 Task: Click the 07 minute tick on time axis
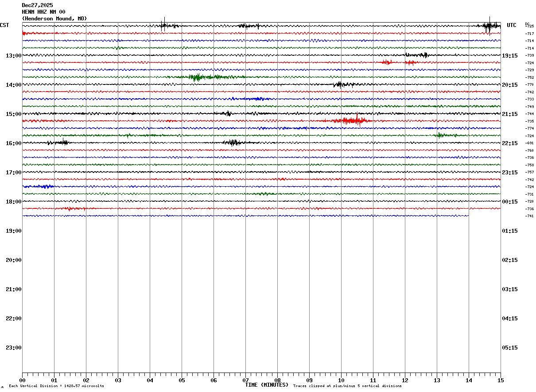pyautogui.click(x=245, y=380)
